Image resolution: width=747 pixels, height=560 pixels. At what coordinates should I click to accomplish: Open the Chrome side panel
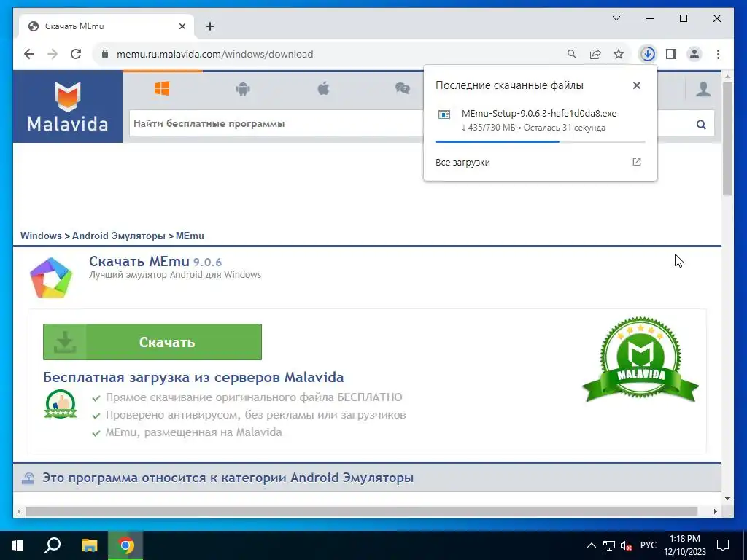click(671, 54)
